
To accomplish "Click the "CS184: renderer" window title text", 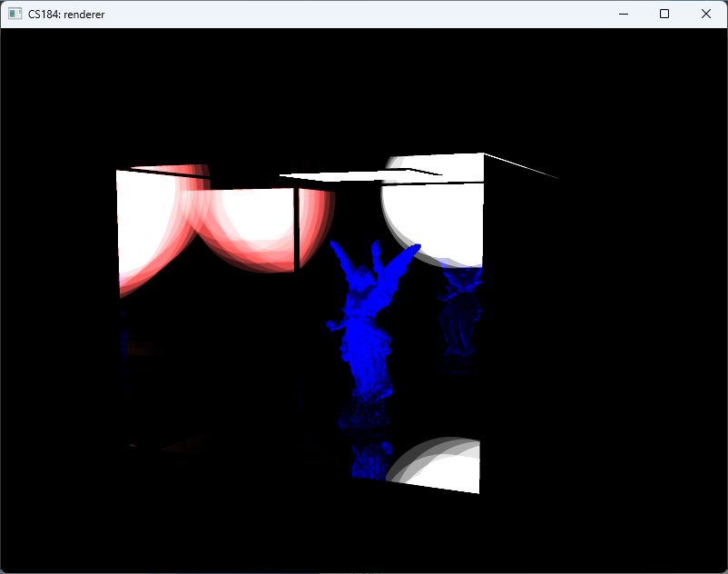I will (66, 14).
